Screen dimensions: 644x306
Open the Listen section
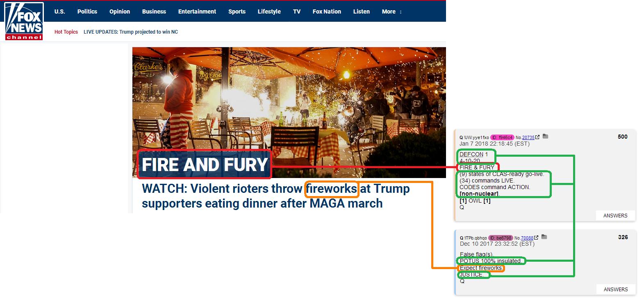pyautogui.click(x=362, y=11)
